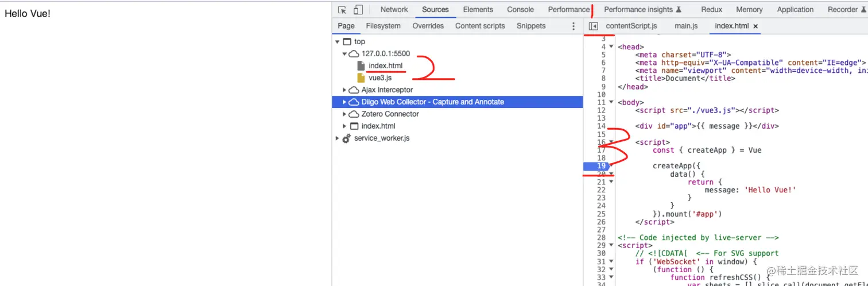The height and width of the screenshot is (286, 868).
Task: Click the flask icon beside Performance insights
Action: coord(679,10)
